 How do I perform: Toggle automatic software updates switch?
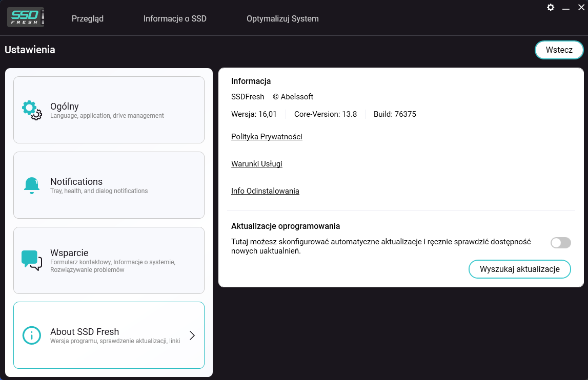(x=561, y=242)
